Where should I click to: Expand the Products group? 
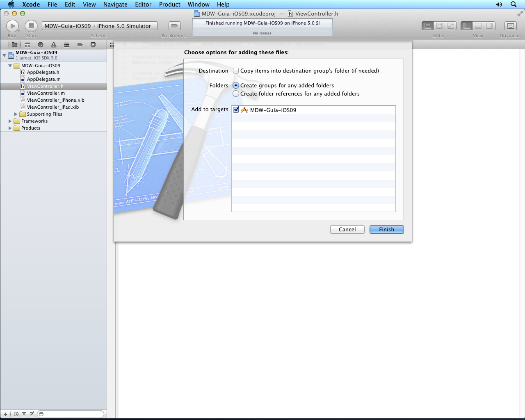click(10, 128)
